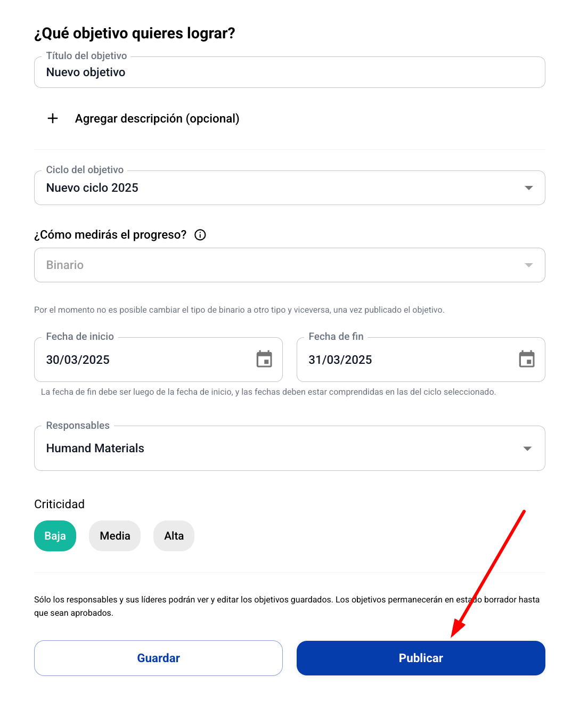
Task: Focus the Título del objetivo text field
Action: (x=290, y=72)
